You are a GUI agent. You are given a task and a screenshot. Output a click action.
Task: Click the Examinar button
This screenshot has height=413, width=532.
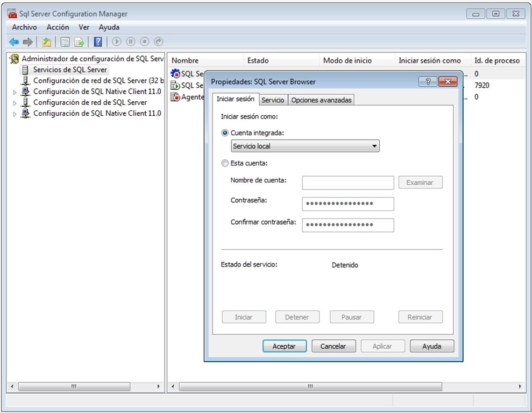click(x=420, y=183)
